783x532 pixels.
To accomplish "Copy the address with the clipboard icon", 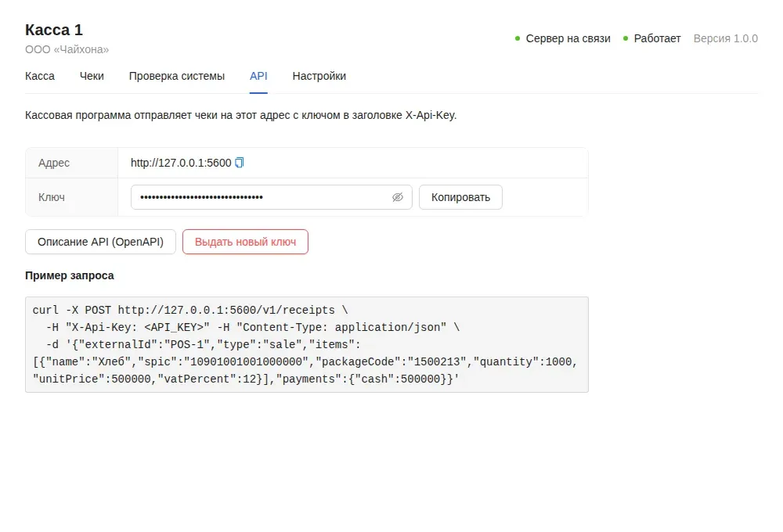I will [240, 163].
